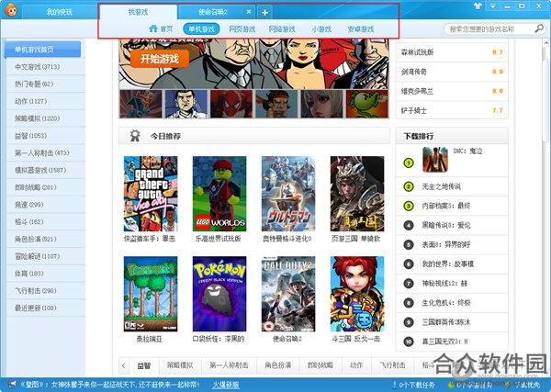
Task: Click the 今日推荐 ribbon badge icon
Action: click(135, 136)
